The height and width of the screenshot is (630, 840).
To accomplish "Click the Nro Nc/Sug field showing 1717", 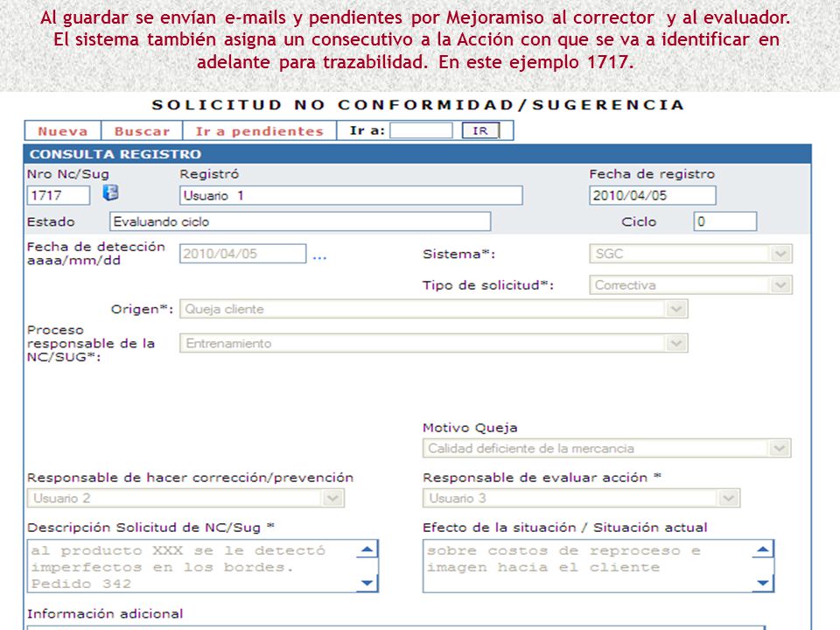I will point(59,195).
